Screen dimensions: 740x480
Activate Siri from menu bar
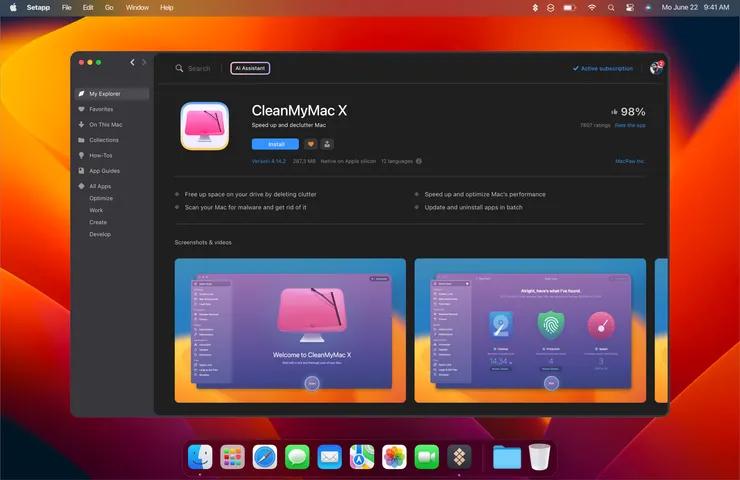click(x=648, y=8)
